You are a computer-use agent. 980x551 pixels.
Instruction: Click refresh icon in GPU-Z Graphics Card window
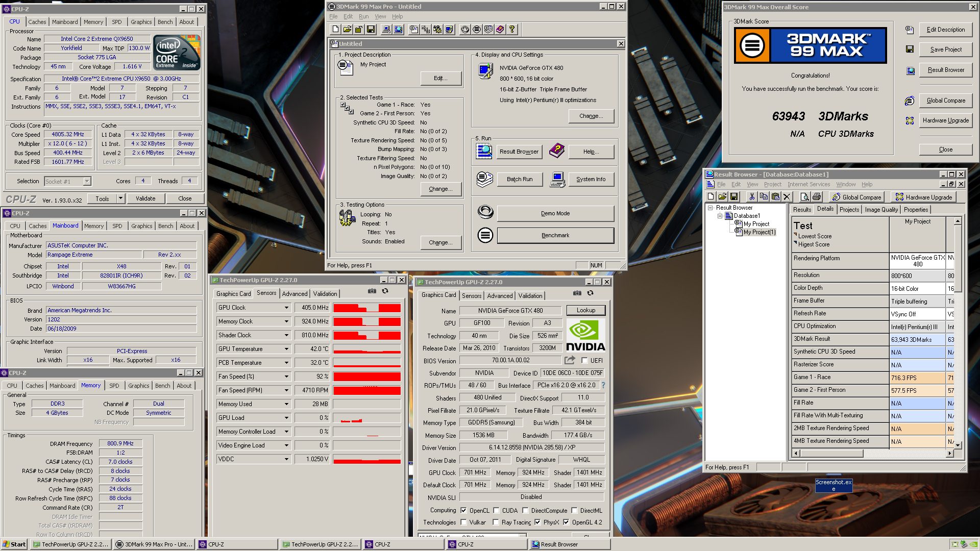coord(591,293)
